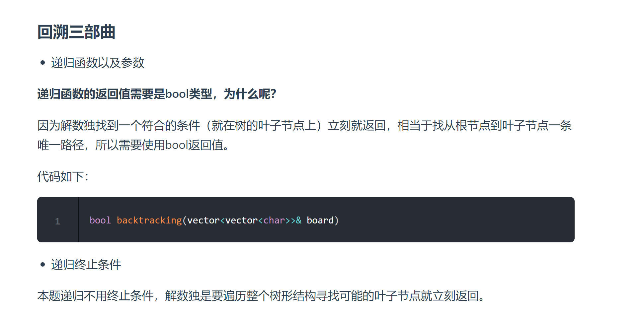Click the text 代码如下:
This screenshot has height=310, width=644.
coord(63,176)
